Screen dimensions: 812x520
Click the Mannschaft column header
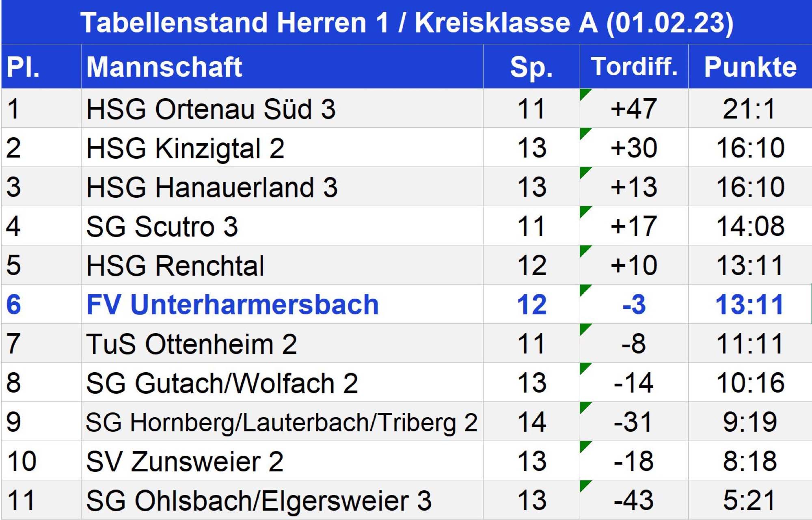pyautogui.click(x=164, y=67)
